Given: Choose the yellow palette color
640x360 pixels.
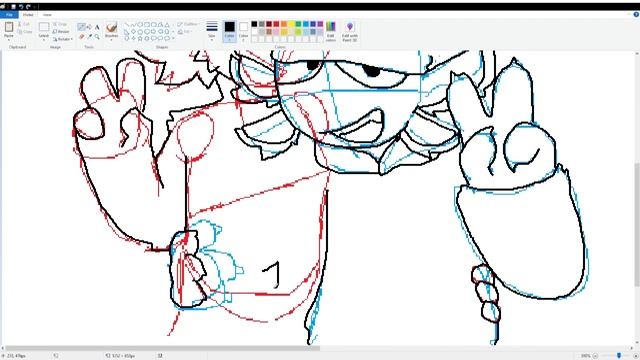Looking at the screenshot, I should click(x=291, y=24).
